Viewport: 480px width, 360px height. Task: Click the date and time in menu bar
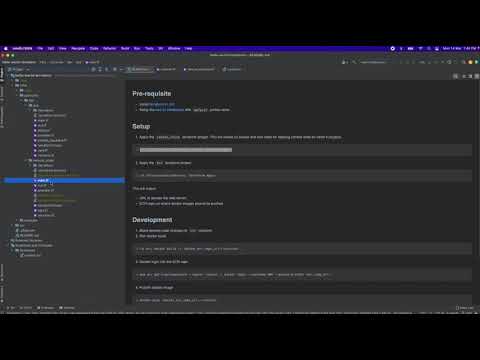459,49
